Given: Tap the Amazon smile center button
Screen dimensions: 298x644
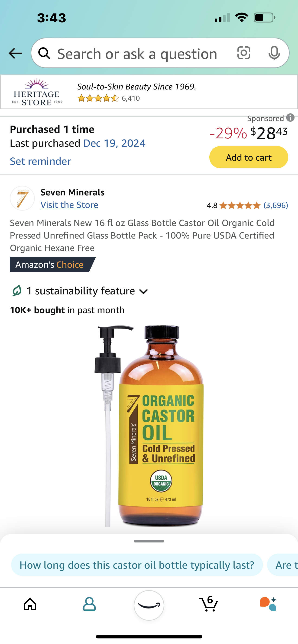Looking at the screenshot, I should pyautogui.click(x=149, y=605).
